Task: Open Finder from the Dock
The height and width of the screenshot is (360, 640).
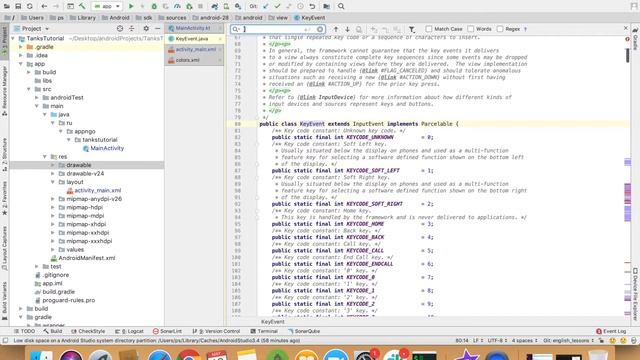Action: coord(41,355)
